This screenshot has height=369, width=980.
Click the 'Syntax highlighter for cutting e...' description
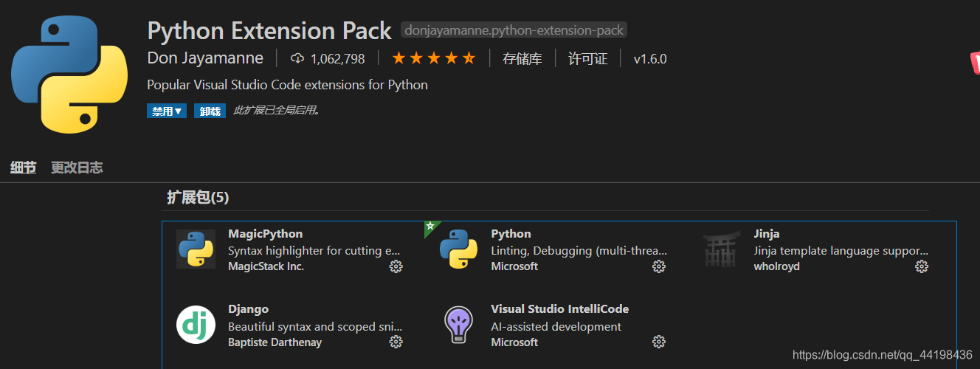[x=315, y=251]
